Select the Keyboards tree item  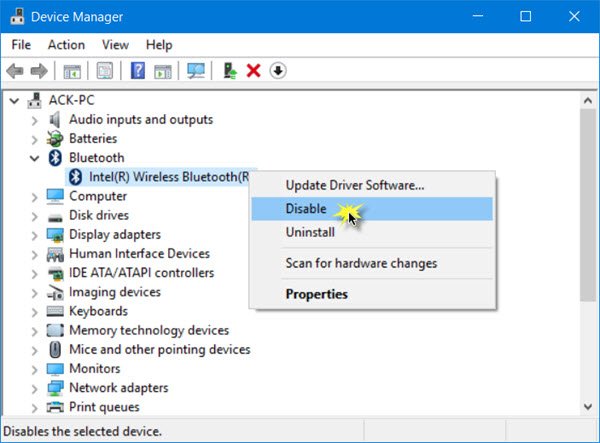tap(98, 311)
